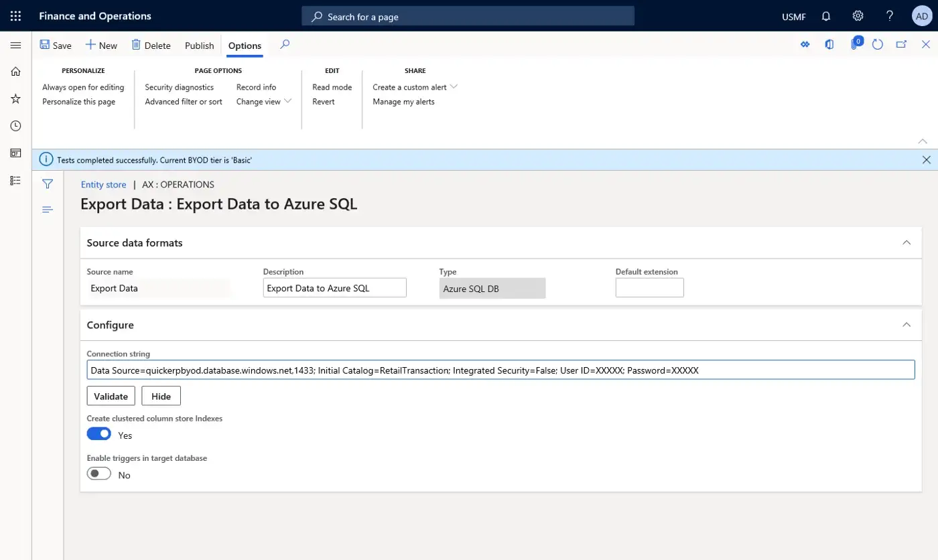The width and height of the screenshot is (938, 560).
Task: Collapse the Source data formats section
Action: (x=907, y=242)
